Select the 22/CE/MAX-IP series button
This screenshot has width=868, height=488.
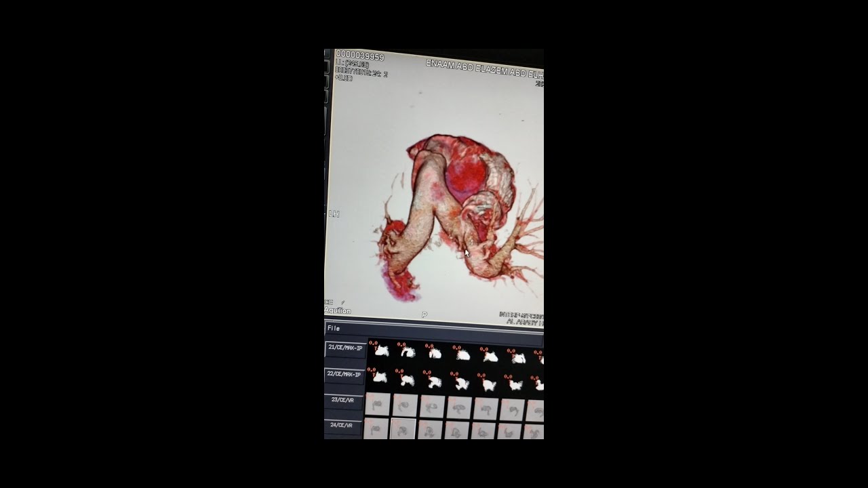344,376
